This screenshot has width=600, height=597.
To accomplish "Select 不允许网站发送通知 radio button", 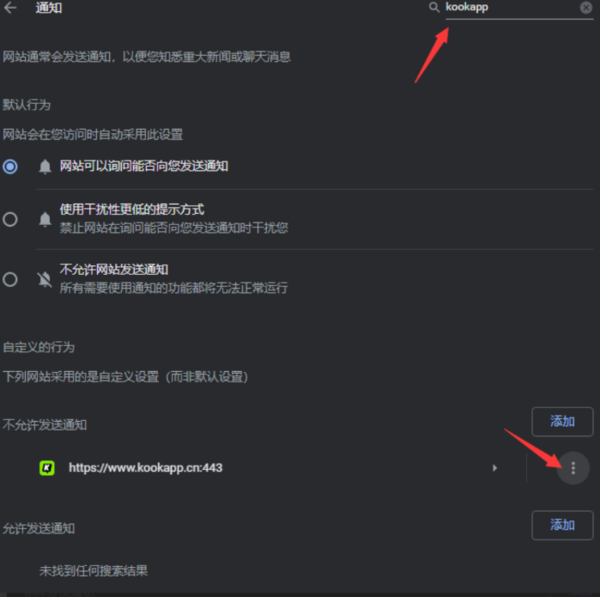I will click(10, 279).
